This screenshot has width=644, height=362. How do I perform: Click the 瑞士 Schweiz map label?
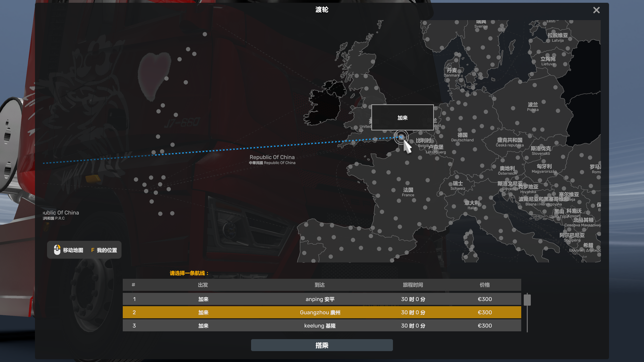coord(458,186)
